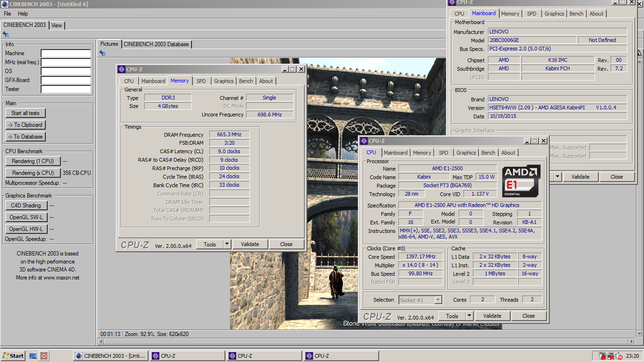The image size is (644, 362).
Task: Click the Tester input field
Action: 66,89
